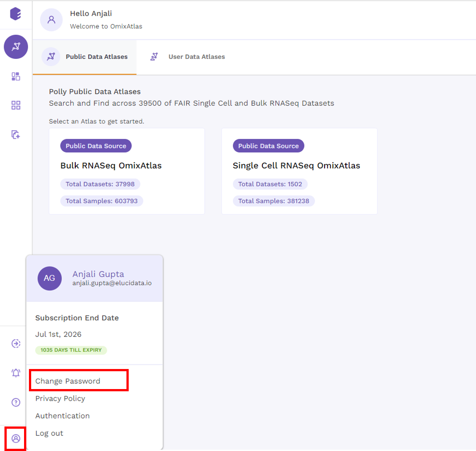Switch to User Data Atlases tab
Image resolution: width=476 pixels, height=451 pixels.
point(187,57)
